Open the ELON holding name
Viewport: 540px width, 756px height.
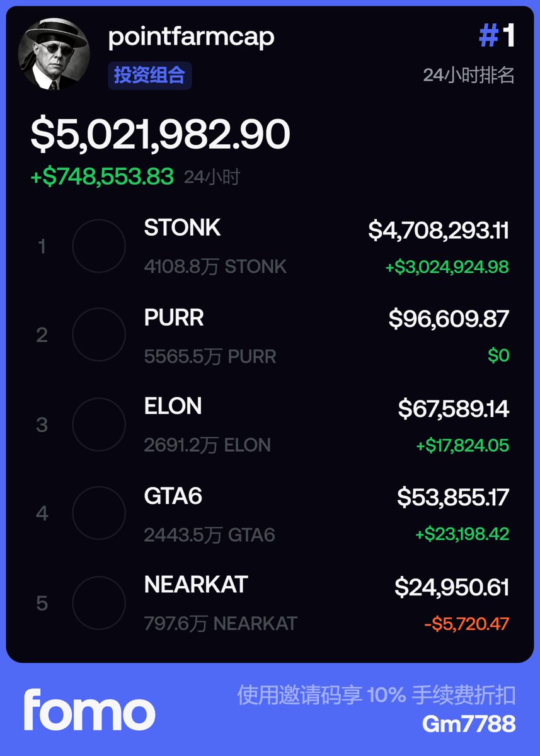point(173,406)
